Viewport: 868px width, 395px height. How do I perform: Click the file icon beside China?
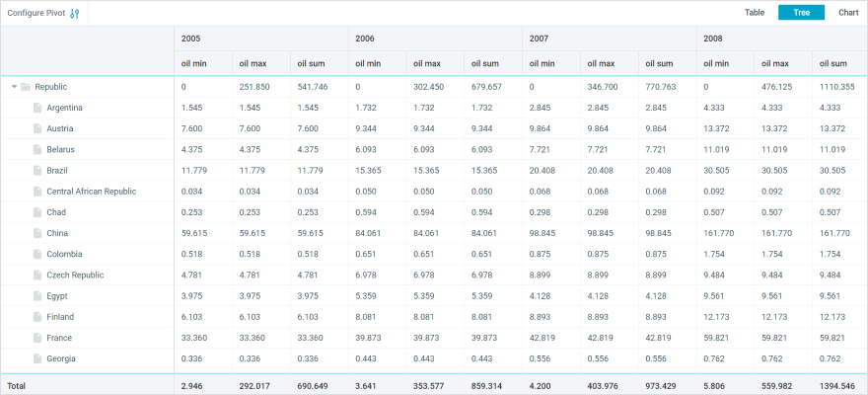38,233
